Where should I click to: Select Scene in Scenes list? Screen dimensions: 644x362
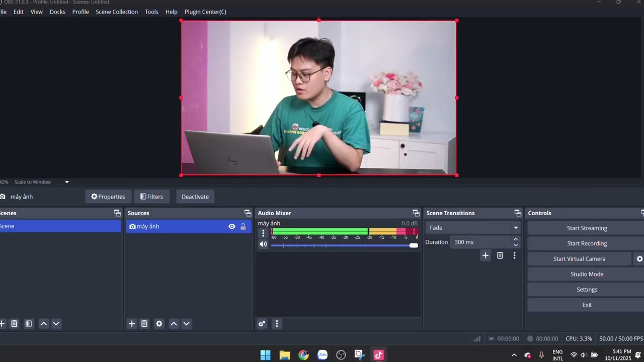pyautogui.click(x=60, y=226)
